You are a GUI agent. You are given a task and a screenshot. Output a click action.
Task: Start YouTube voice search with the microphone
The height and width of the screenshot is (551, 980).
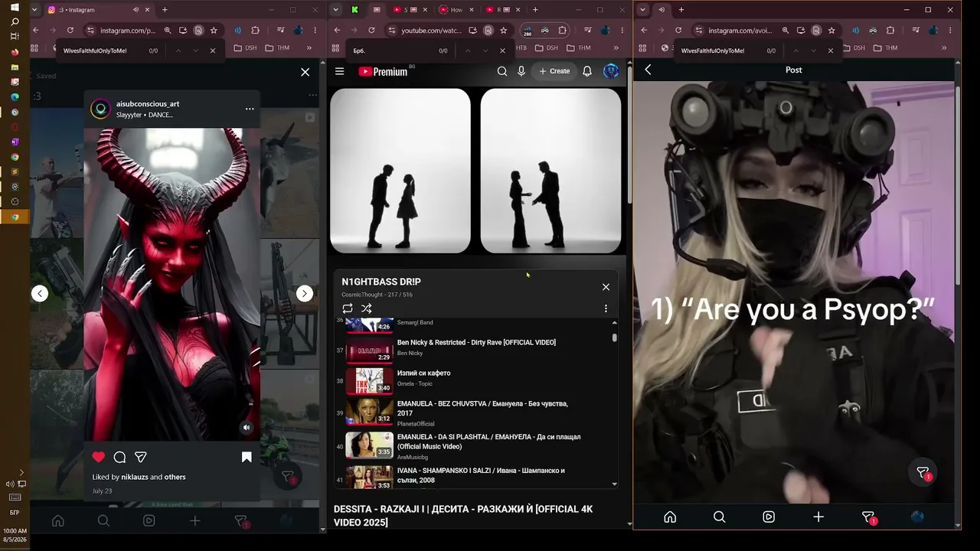(x=521, y=71)
